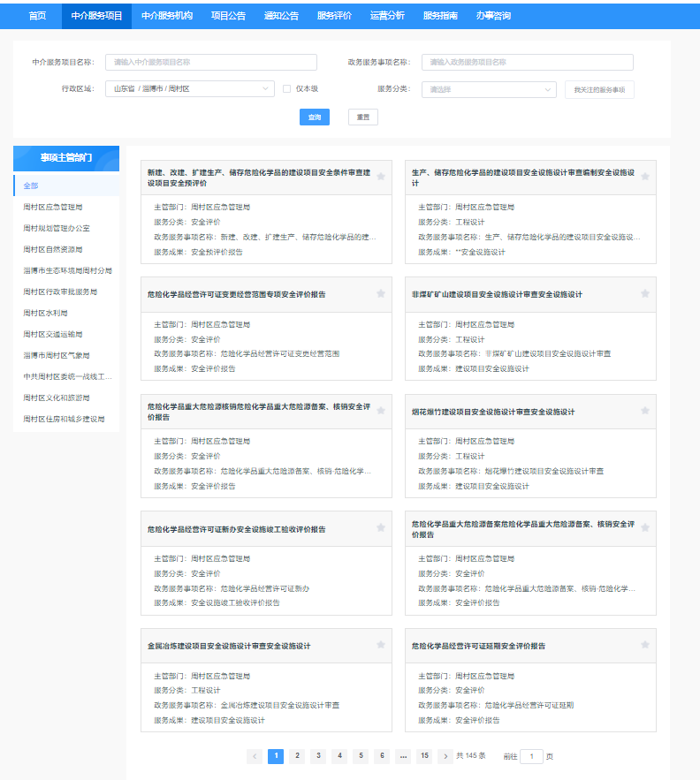Go to page 15 in pagination
This screenshot has width=700, height=780.
click(x=424, y=756)
